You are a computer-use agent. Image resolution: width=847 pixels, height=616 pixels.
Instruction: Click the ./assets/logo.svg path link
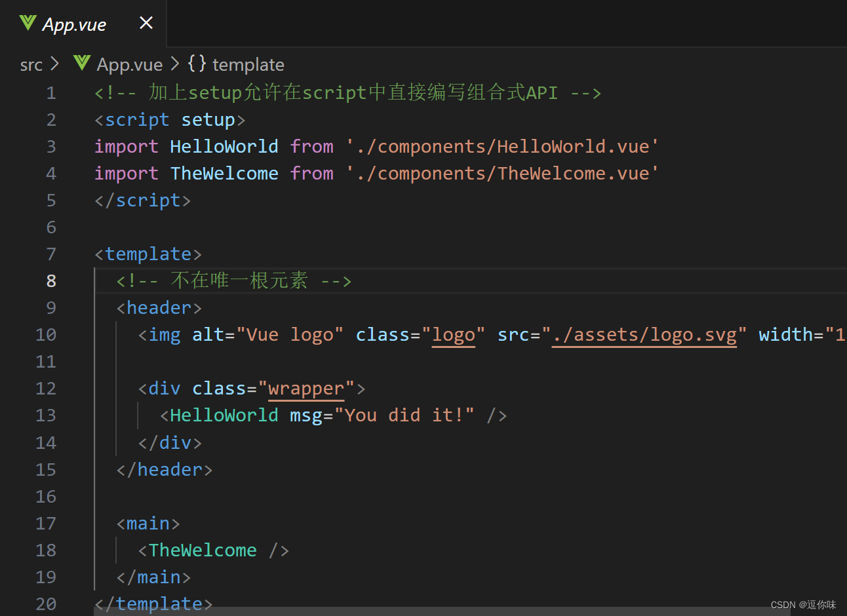tap(644, 334)
